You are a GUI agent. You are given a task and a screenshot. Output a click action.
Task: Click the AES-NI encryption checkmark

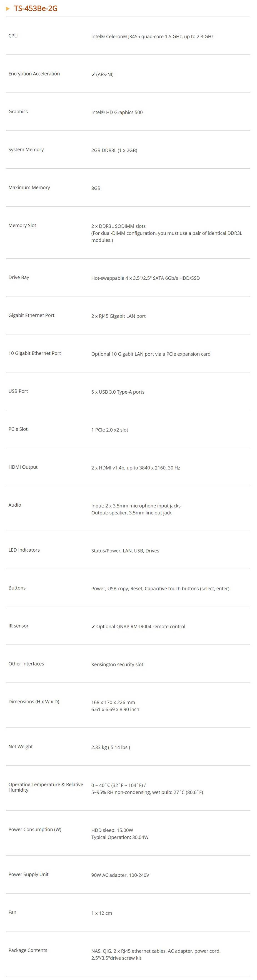[x=93, y=74]
